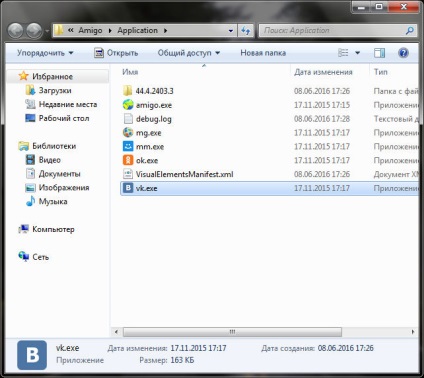Viewport: 424px width, 378px height.
Task: Click the debug.log file icon
Action: (x=128, y=119)
